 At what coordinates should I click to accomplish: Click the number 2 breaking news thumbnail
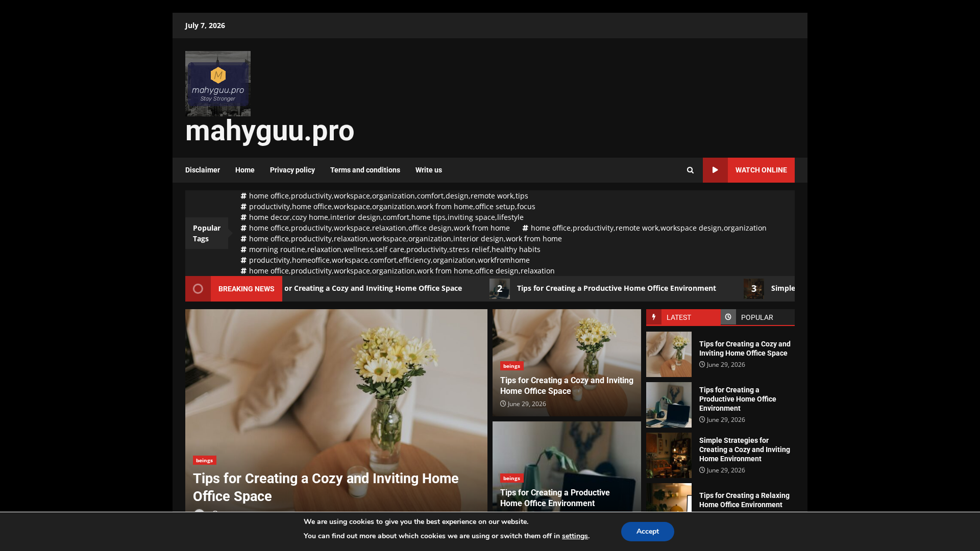[x=500, y=289]
